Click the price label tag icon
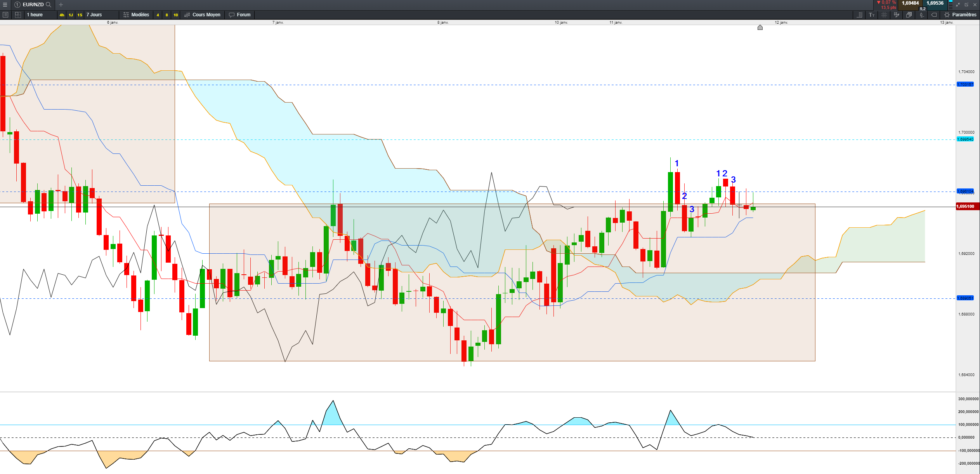This screenshot has width=980, height=474. pyautogui.click(x=934, y=15)
